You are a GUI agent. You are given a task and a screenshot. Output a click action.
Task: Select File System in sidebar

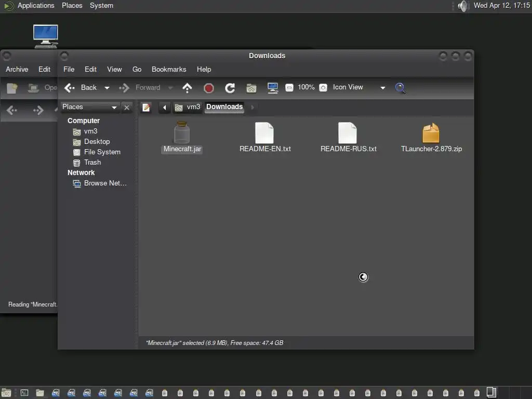point(97,152)
